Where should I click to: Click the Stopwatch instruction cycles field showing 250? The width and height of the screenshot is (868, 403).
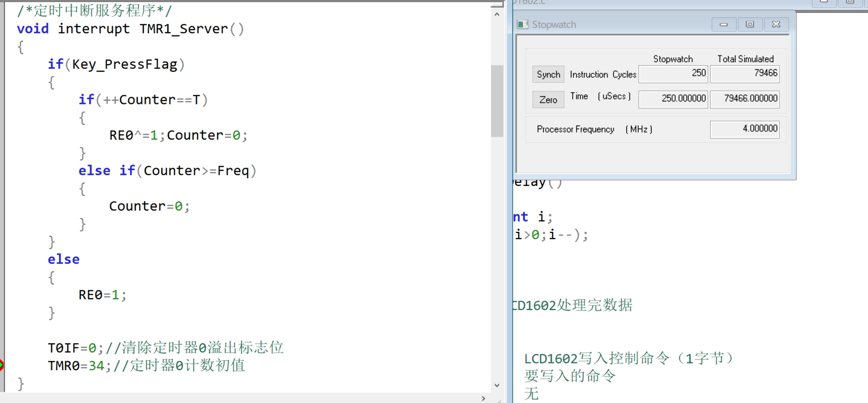coord(673,74)
